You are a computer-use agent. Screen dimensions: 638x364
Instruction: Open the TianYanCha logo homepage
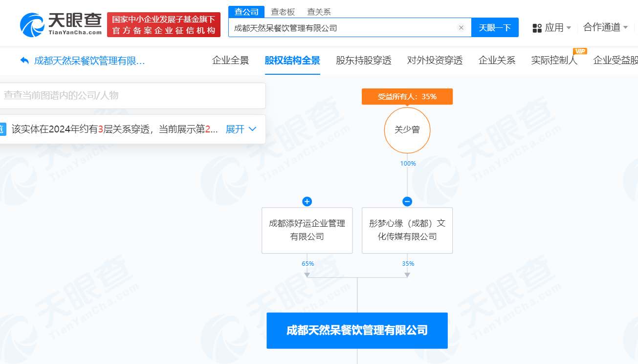point(61,24)
